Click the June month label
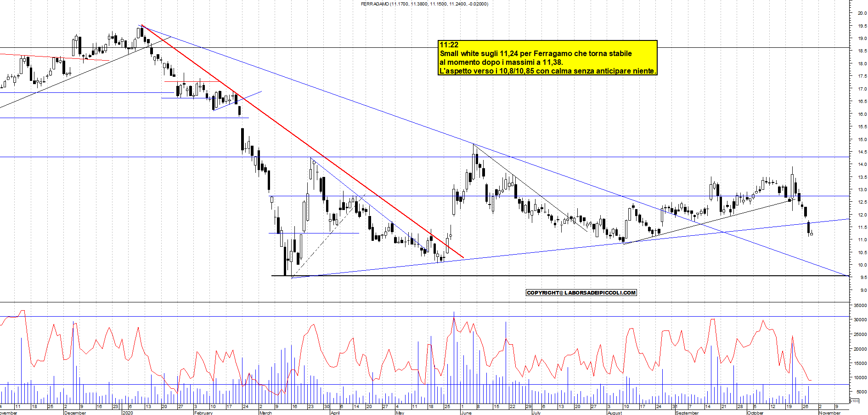Screen dimensions: 868x415 [466, 413]
